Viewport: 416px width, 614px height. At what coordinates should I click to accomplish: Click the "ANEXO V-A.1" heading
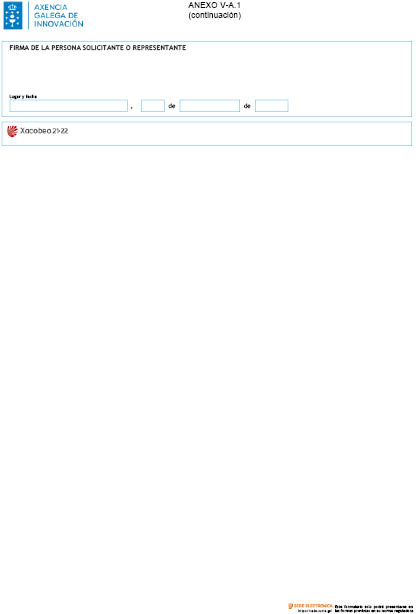coord(214,5)
